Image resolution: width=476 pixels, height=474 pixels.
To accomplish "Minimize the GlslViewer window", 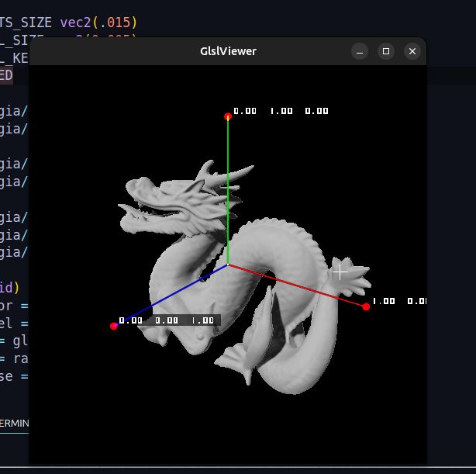I will tap(360, 51).
